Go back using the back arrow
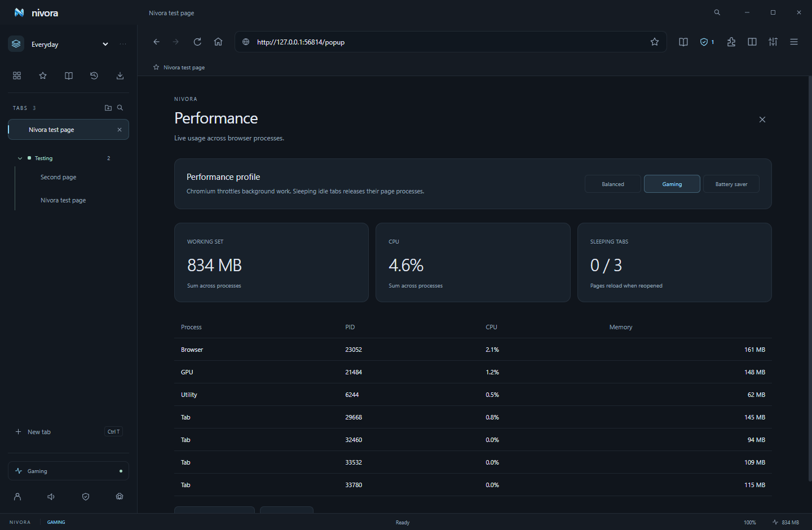The width and height of the screenshot is (812, 530). (x=156, y=42)
